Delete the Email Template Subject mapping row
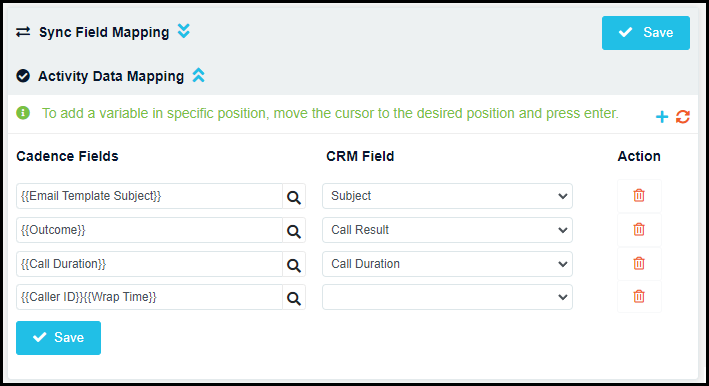The width and height of the screenshot is (709, 386). (x=639, y=196)
